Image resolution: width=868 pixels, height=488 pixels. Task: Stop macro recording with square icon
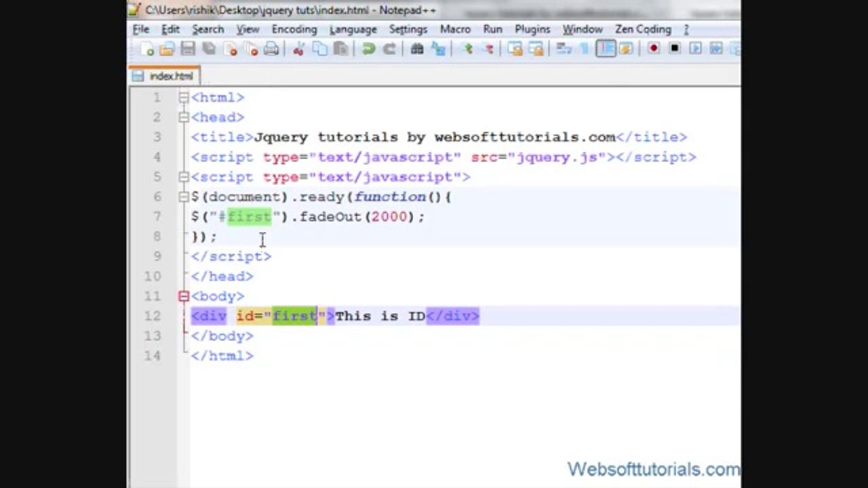[x=675, y=49]
